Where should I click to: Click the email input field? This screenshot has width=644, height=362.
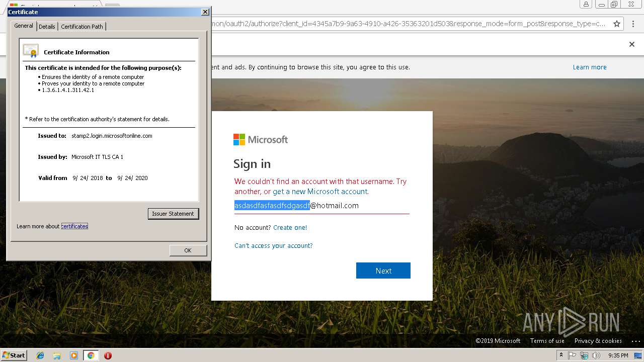click(x=322, y=206)
